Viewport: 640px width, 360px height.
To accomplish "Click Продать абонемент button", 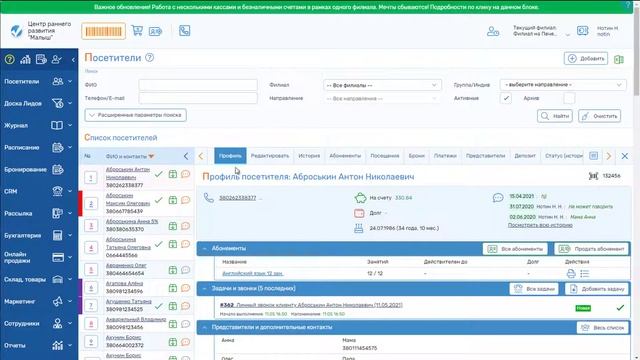I will click(x=591, y=249).
